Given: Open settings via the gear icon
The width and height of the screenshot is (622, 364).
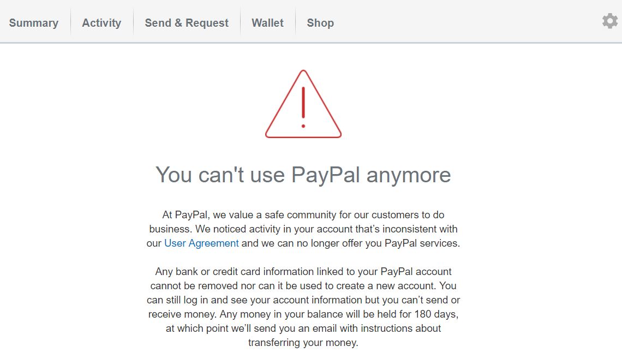Looking at the screenshot, I should point(609,21).
